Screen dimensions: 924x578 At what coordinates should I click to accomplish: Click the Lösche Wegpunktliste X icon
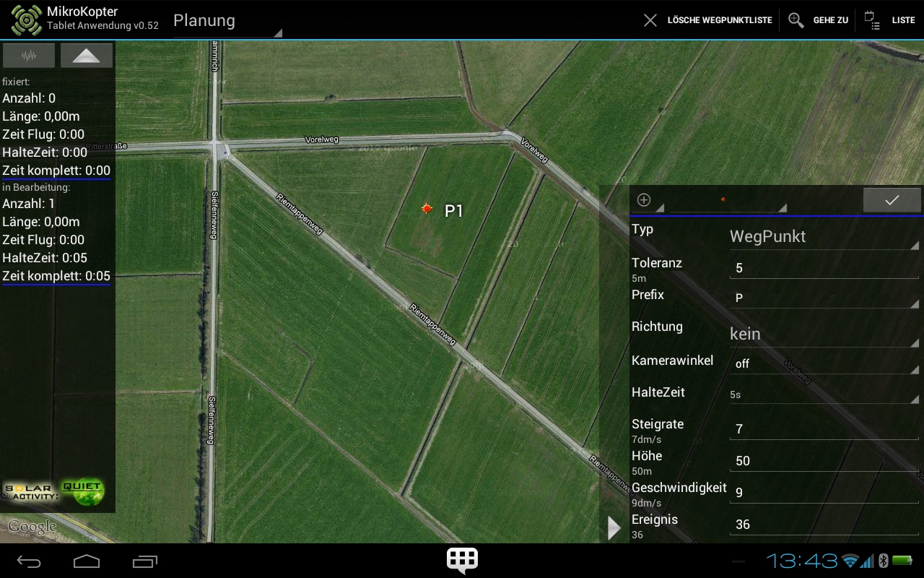tap(650, 20)
